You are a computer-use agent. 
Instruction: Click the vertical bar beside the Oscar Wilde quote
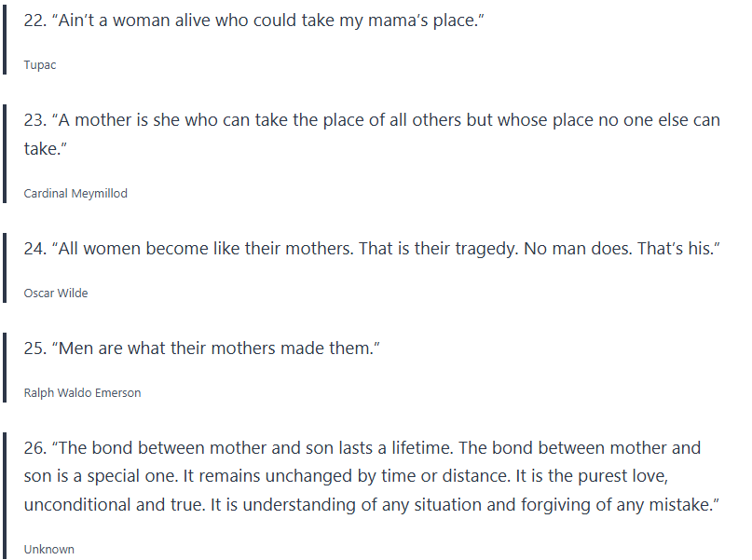(x=5, y=267)
